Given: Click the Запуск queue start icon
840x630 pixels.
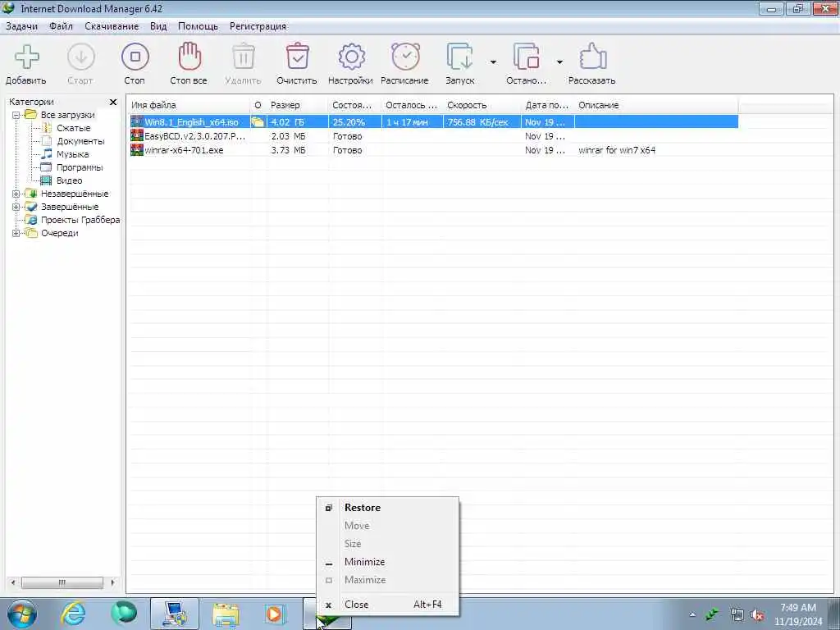Looking at the screenshot, I should coord(459,57).
